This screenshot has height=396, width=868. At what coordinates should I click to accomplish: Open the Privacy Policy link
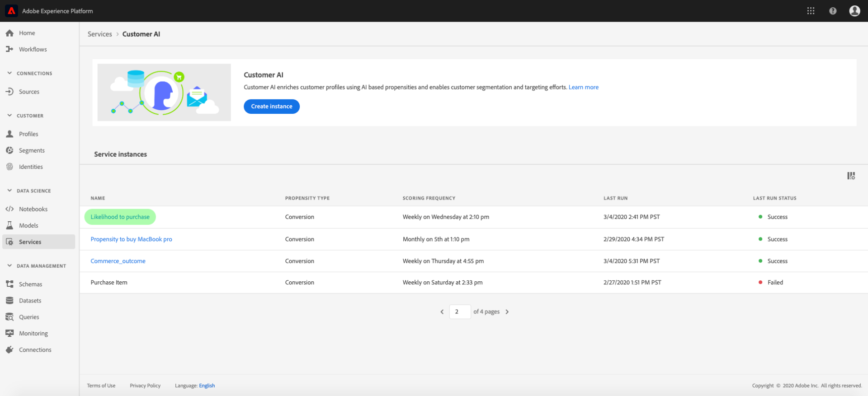[x=145, y=386]
